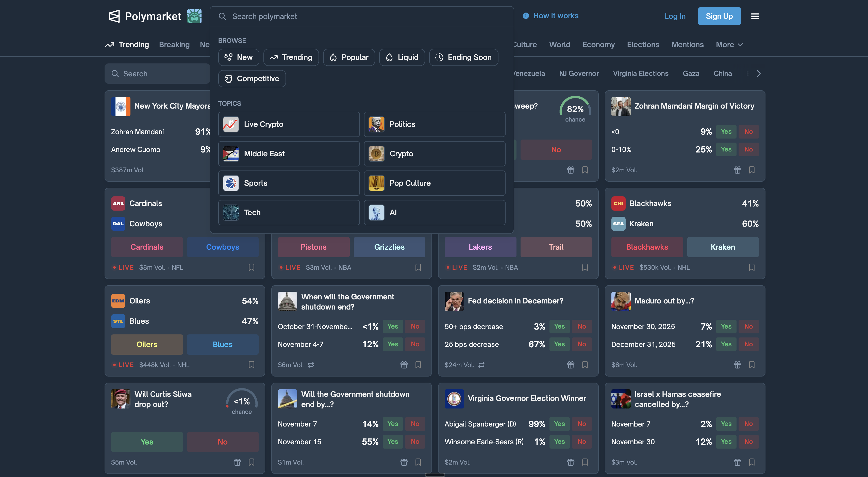Click the Sports topic basketball icon
The image size is (868, 477).
(231, 183)
